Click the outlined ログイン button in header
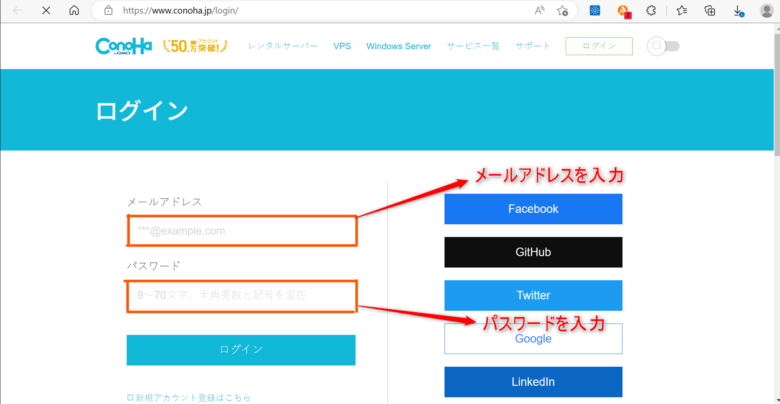This screenshot has width=780, height=404. (x=599, y=46)
